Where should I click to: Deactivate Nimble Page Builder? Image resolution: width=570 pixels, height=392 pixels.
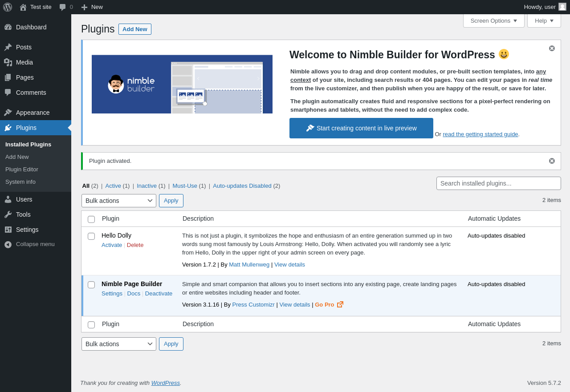pos(159,293)
